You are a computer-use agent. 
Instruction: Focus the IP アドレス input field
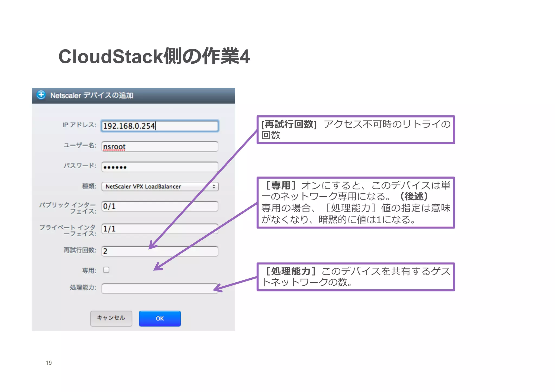coord(160,126)
